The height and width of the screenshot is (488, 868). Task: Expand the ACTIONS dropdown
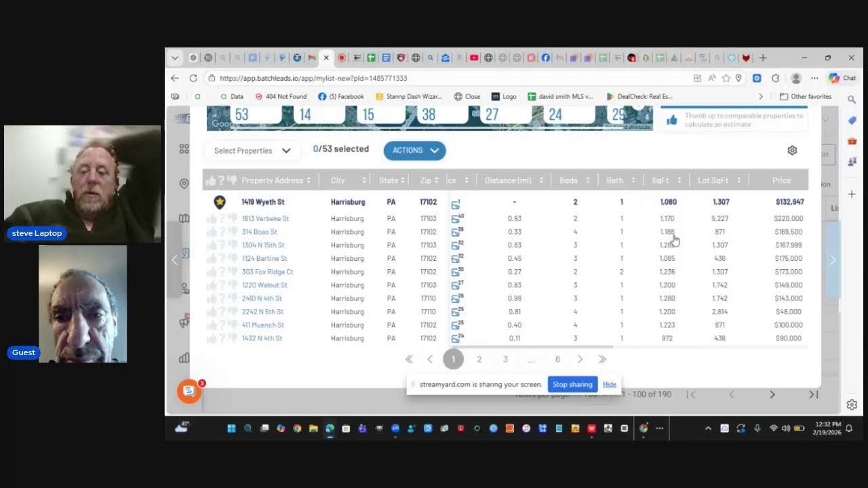414,150
